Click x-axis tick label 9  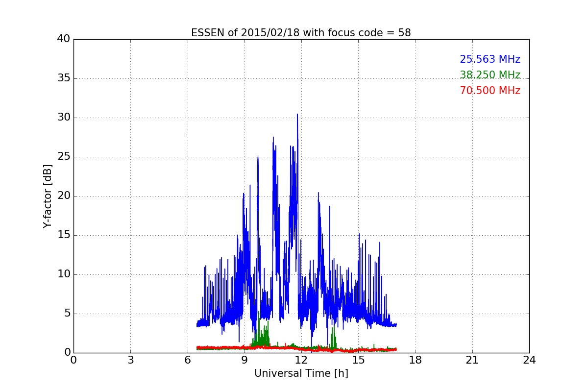click(245, 360)
